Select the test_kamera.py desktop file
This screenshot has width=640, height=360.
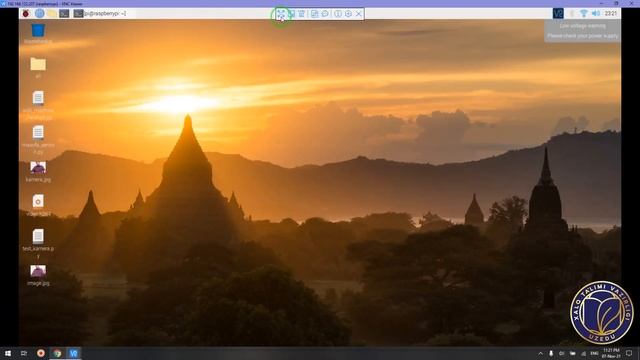pos(38,244)
